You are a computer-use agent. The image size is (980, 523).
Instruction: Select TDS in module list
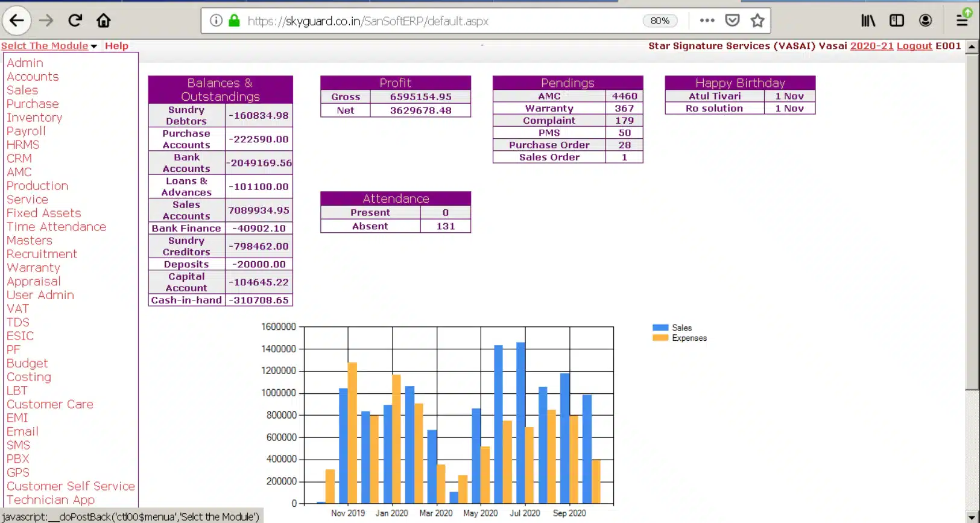pos(17,322)
